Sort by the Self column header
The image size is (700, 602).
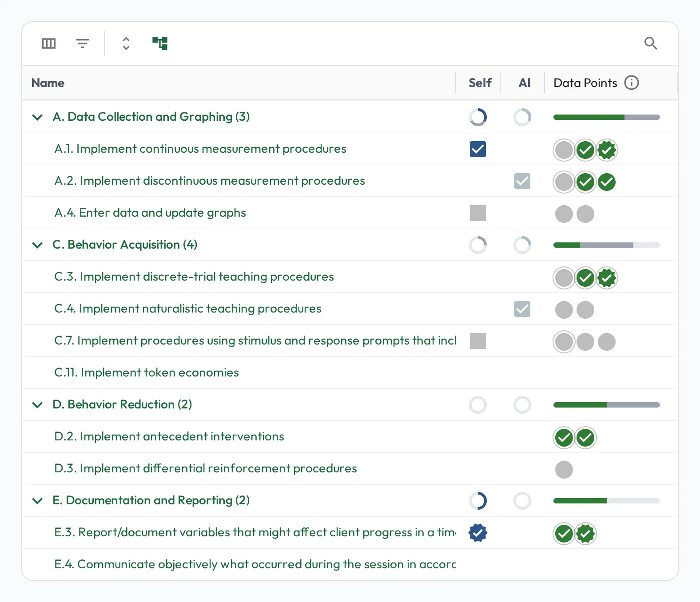480,83
